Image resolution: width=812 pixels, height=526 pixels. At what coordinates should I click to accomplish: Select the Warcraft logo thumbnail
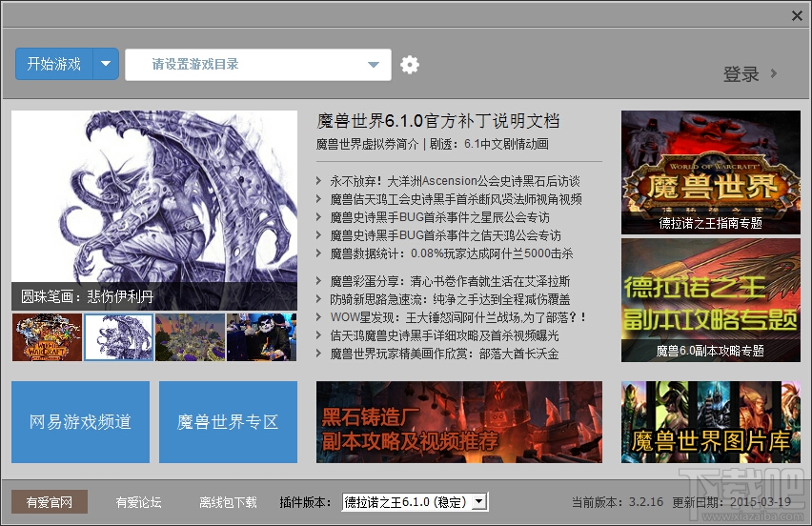[47, 337]
